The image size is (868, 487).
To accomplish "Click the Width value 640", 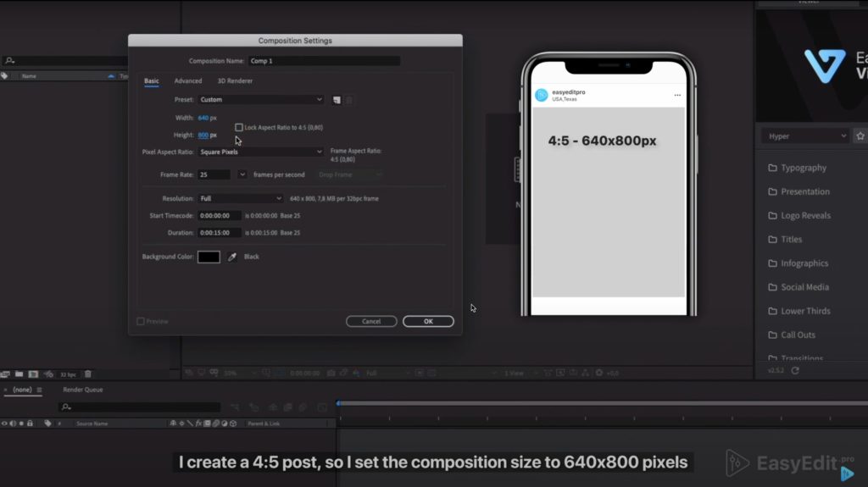I will [203, 118].
